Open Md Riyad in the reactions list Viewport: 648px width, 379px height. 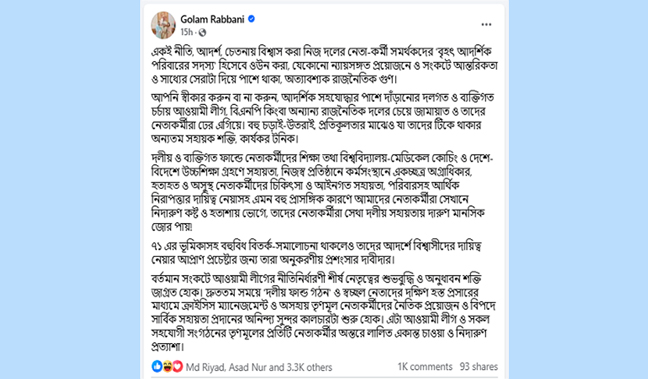point(205,367)
